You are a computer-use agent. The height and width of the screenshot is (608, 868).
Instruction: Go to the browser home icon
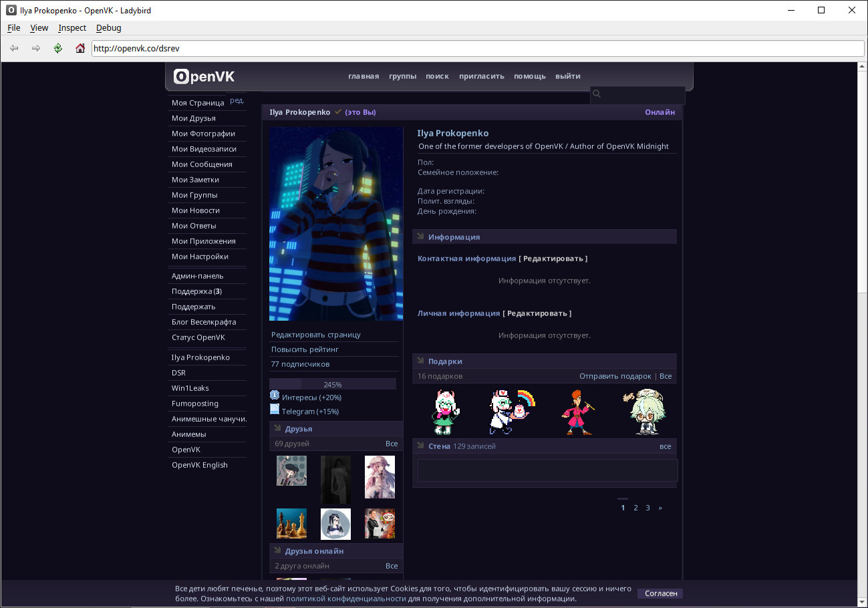coord(80,48)
